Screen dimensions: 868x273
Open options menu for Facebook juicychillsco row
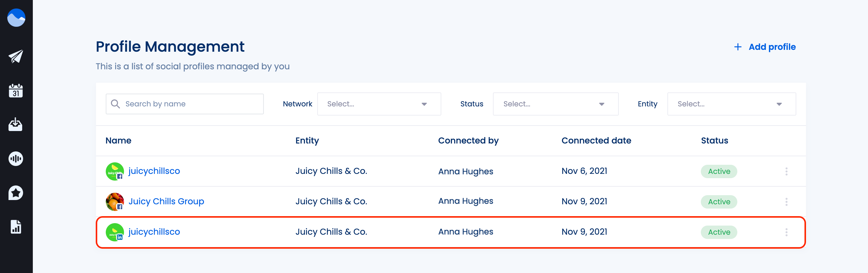787,171
